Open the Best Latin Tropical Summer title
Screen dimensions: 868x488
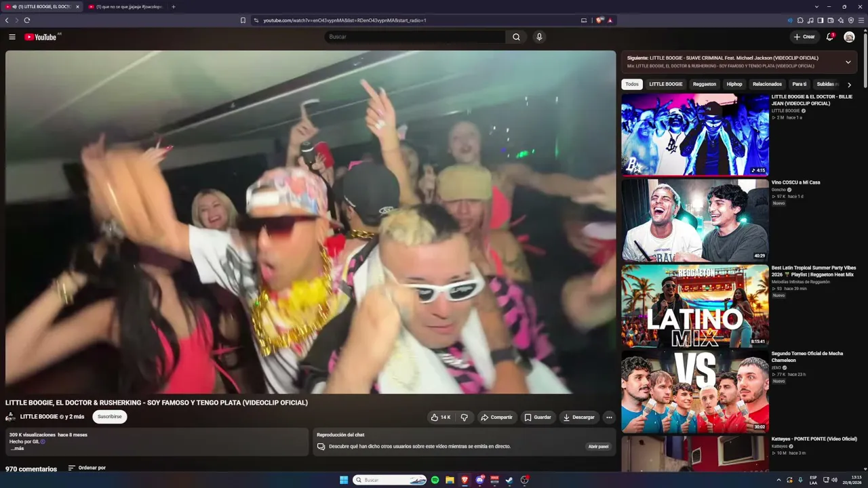tap(814, 271)
